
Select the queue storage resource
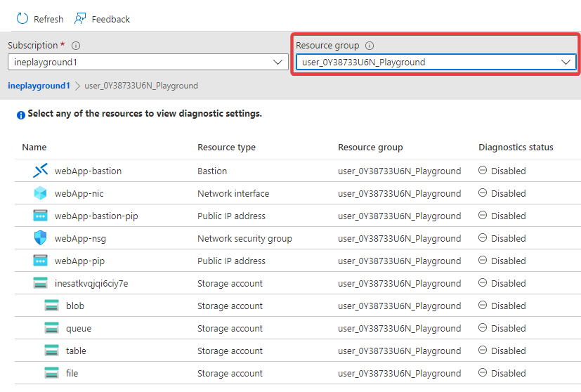tap(78, 328)
